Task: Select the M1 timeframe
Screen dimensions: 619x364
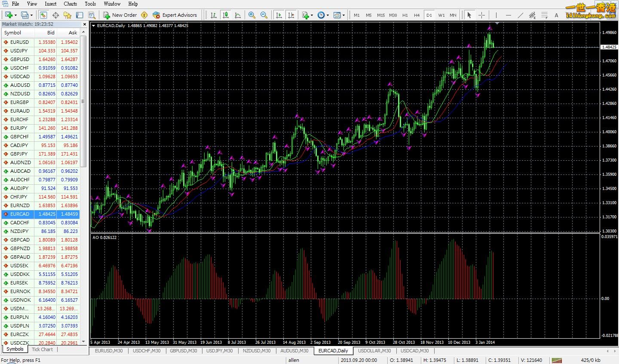Action: (357, 15)
